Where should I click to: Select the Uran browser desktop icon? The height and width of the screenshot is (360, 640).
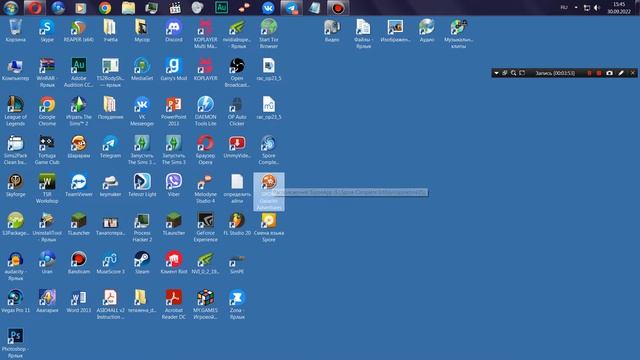pyautogui.click(x=47, y=263)
